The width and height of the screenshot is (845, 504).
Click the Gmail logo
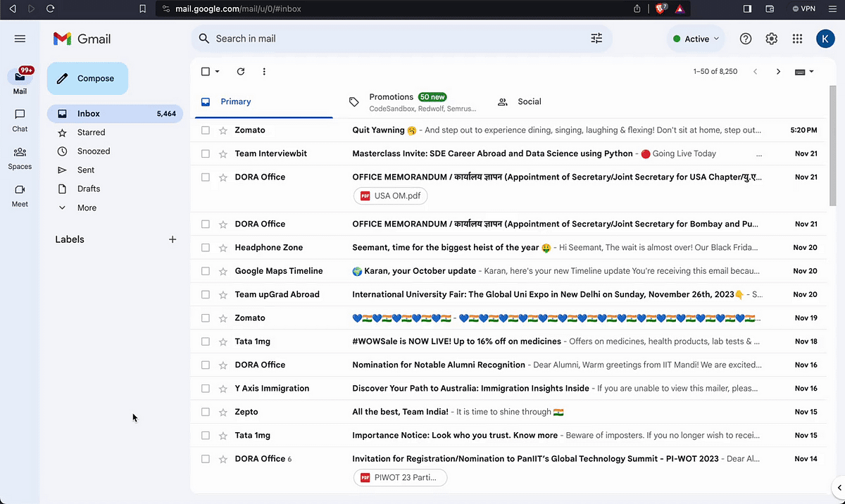(x=82, y=39)
